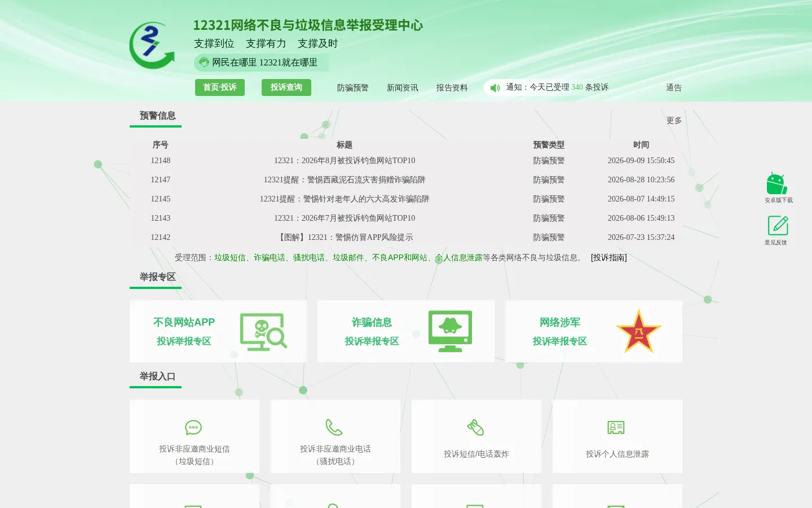This screenshot has height=508, width=812.
Task: Click the 意见反馈 label
Action: [x=776, y=243]
